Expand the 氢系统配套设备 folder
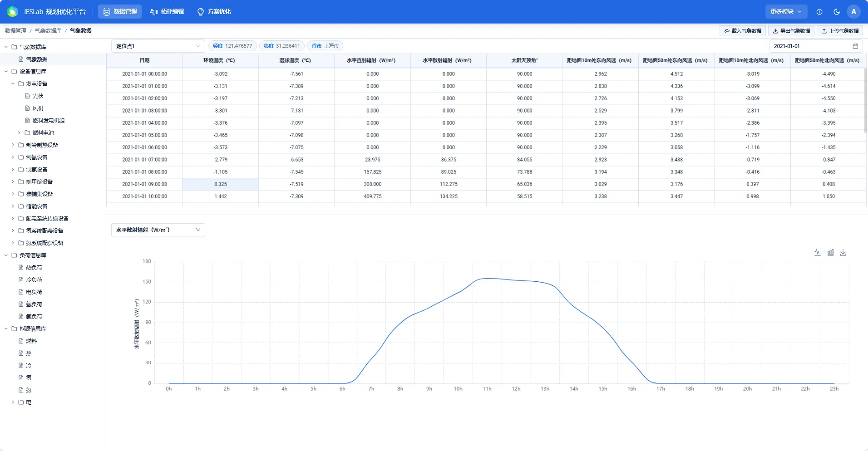868x451 pixels. [x=13, y=230]
